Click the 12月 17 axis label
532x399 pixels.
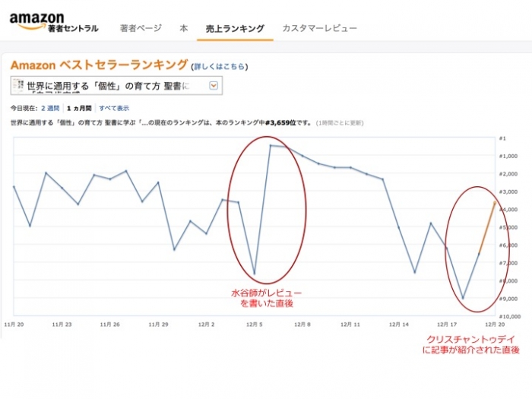(447, 325)
